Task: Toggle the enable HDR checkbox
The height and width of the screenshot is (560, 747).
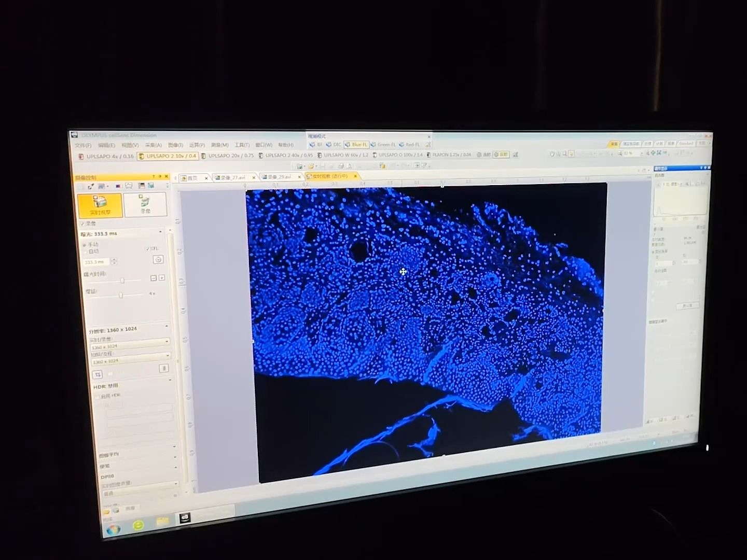Action: 97,397
